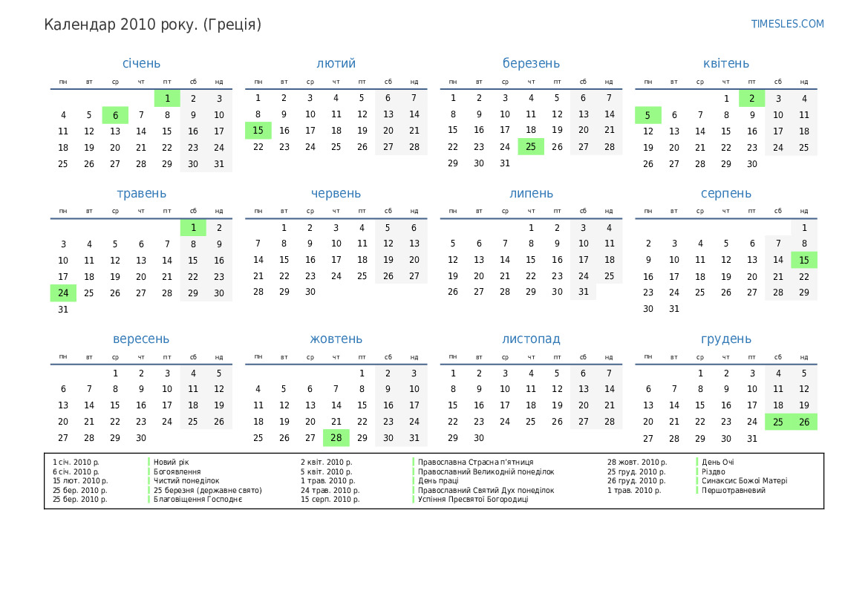The height and width of the screenshot is (614, 868).
Task: Click legend date "6 січ. 2010 р."
Action: (76, 471)
